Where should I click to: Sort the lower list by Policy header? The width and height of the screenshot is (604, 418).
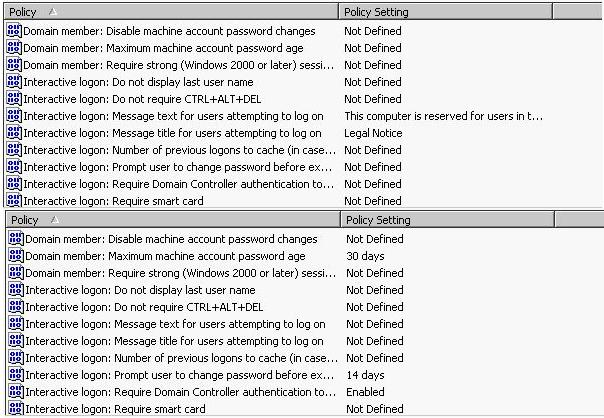tap(173, 220)
